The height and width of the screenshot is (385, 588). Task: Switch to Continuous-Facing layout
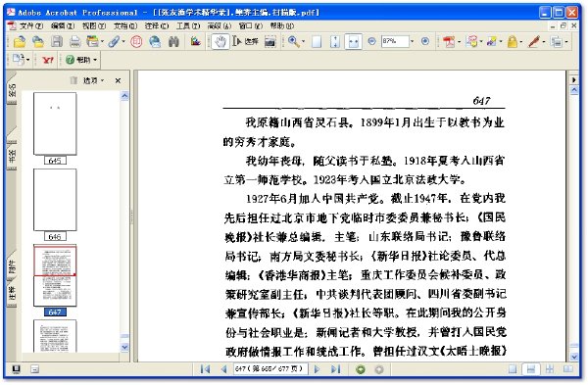(x=550, y=369)
